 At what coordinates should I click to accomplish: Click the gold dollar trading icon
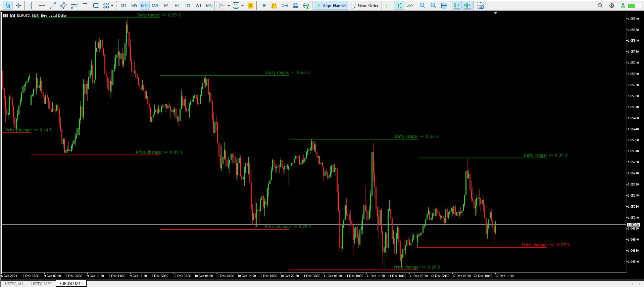tap(250, 5)
